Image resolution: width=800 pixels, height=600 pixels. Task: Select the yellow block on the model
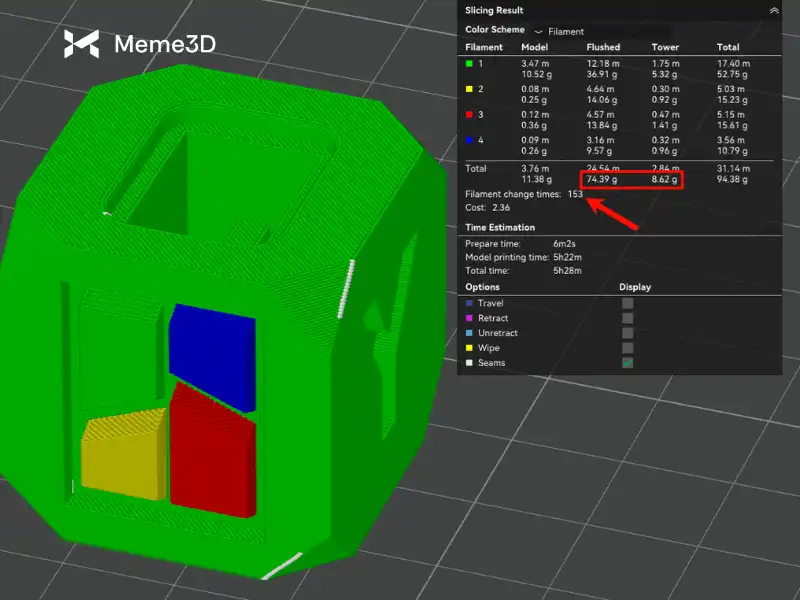click(122, 458)
